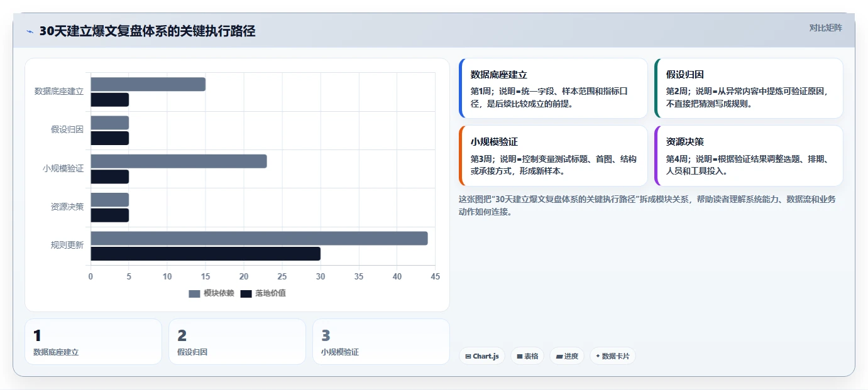Image resolution: width=868 pixels, height=390 pixels.
Task: Click the summary paragraph starting 这张图把
Action: (647, 205)
